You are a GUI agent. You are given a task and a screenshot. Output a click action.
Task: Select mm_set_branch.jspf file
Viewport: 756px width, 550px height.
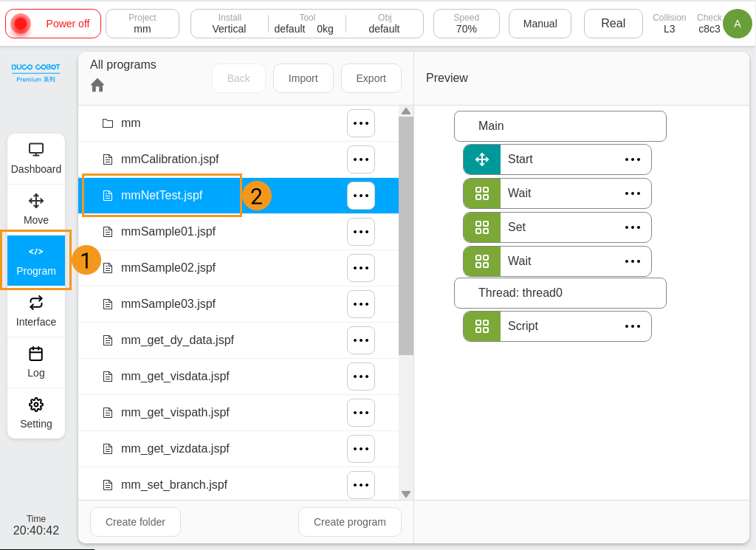238,485
